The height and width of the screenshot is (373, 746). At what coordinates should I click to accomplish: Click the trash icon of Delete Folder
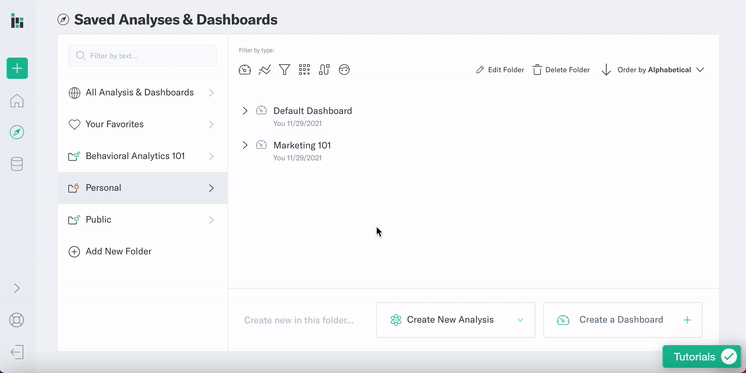click(x=537, y=70)
